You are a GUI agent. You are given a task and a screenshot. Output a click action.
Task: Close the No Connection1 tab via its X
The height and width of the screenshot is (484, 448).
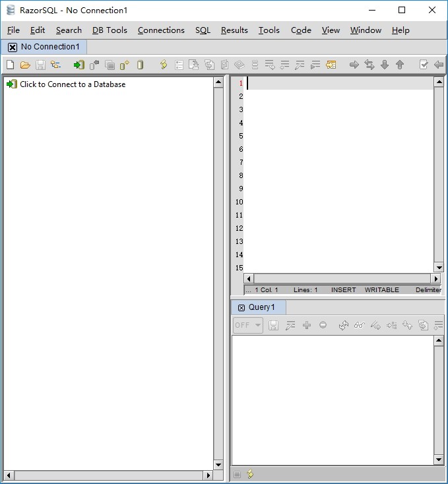coord(13,47)
